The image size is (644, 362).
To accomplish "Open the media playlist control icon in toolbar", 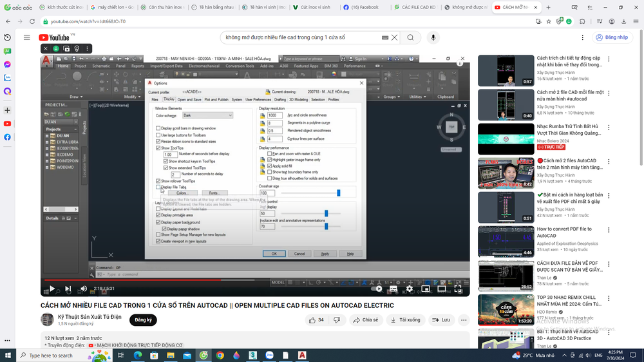I will 599,21.
